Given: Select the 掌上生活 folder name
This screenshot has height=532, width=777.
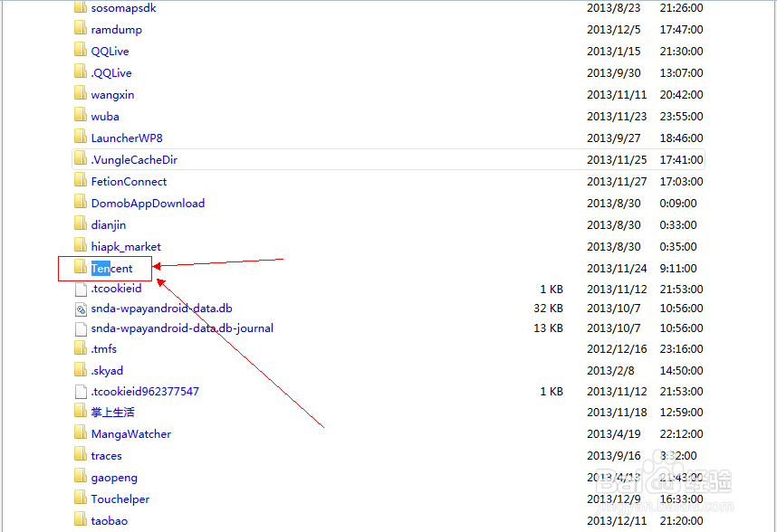Looking at the screenshot, I should coord(113,413).
